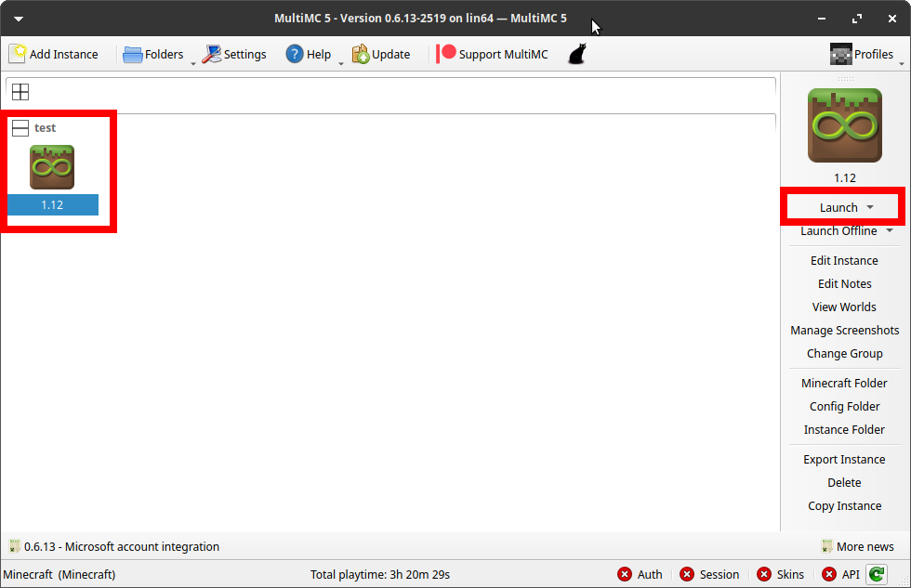Open the Minecraft Folder
911x588 pixels.
(844, 383)
